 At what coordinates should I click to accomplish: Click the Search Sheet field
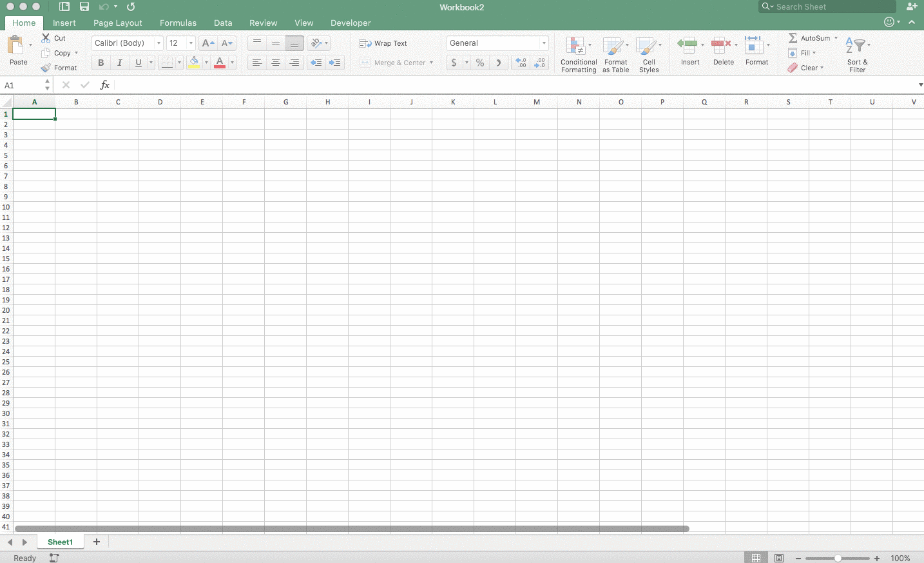coord(828,6)
